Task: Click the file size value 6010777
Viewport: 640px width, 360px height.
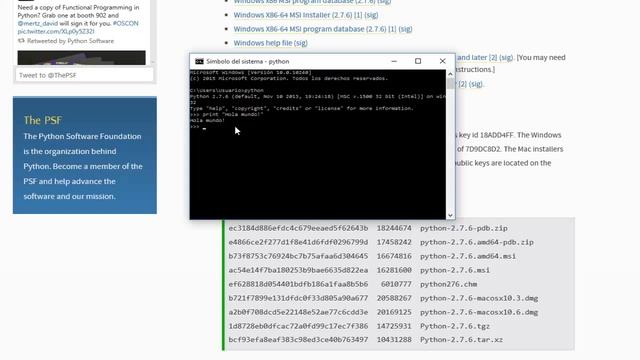Action: tap(396, 284)
